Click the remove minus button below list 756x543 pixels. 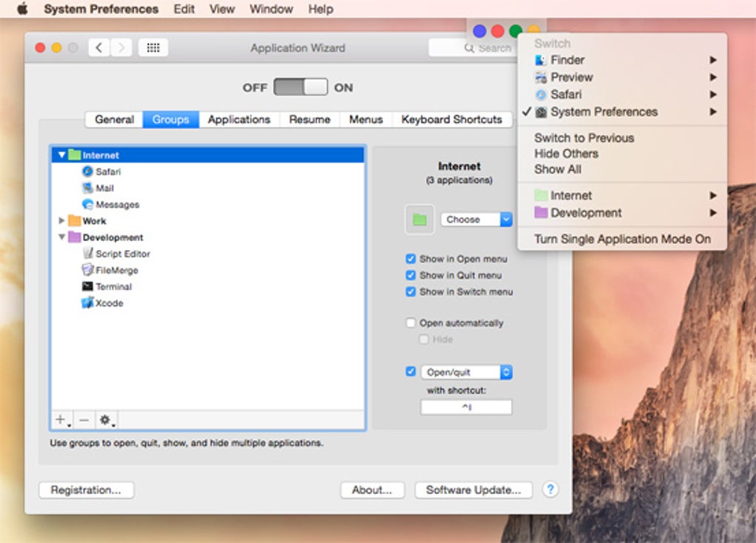click(x=84, y=420)
